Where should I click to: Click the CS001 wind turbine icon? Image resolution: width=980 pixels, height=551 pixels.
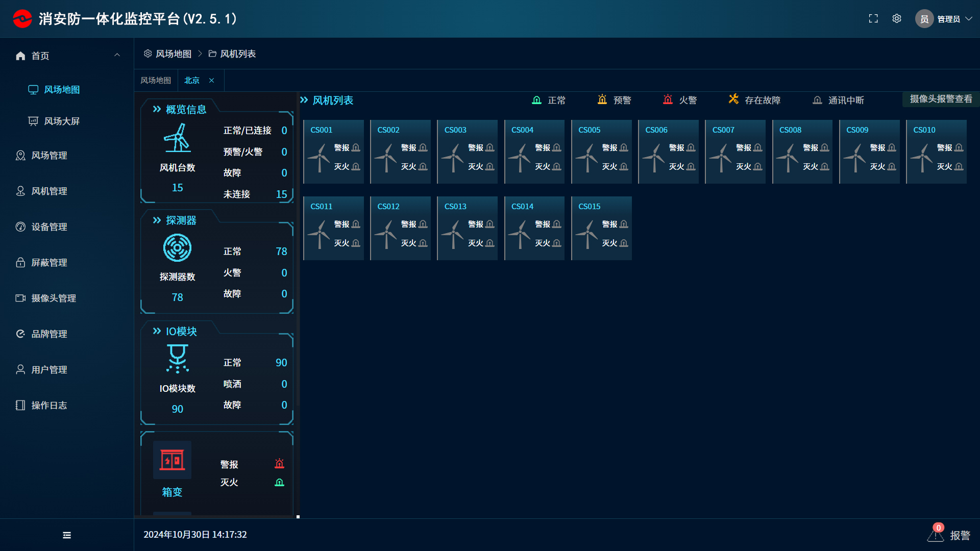tap(320, 157)
